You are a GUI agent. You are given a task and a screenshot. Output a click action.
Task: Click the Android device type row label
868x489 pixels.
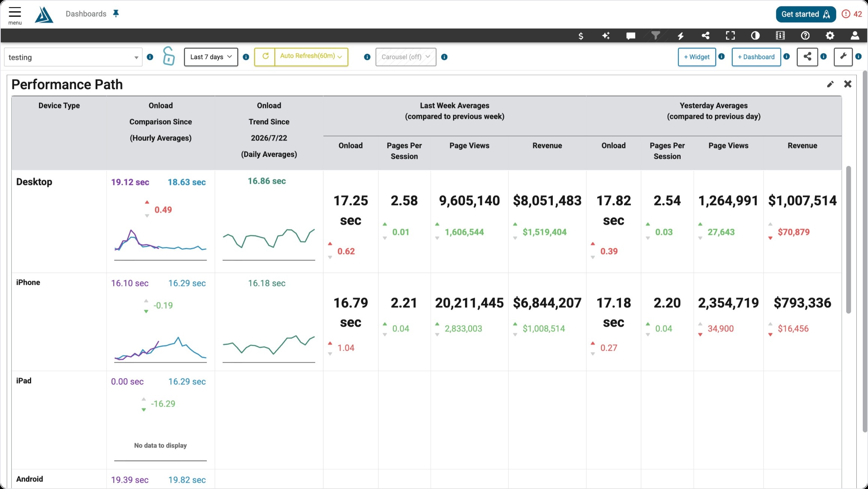[x=30, y=479]
